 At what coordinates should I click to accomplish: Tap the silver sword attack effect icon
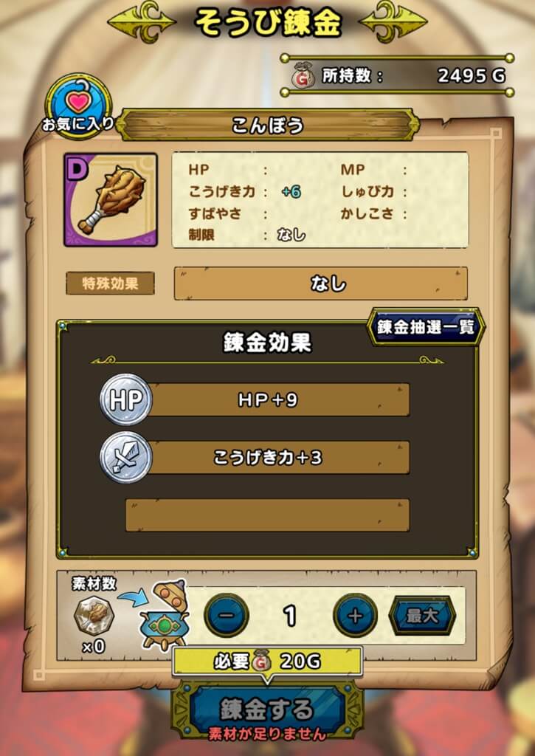[125, 457]
